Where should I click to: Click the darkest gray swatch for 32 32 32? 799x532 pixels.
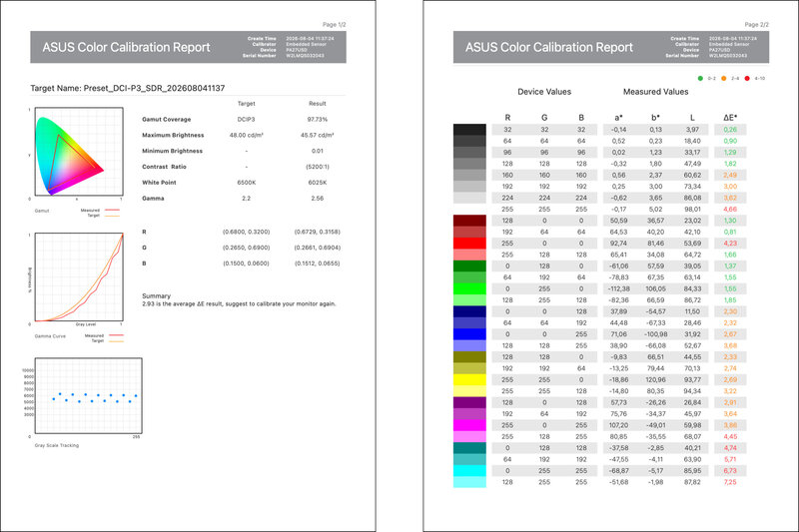pos(469,130)
